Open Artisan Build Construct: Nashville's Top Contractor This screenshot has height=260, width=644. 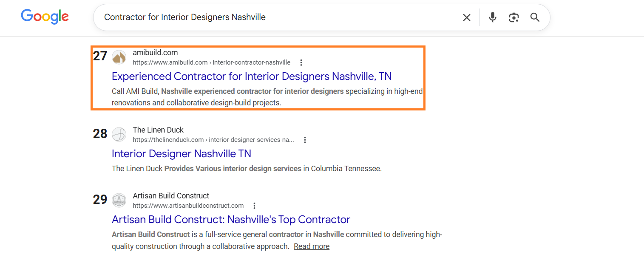coord(231,220)
